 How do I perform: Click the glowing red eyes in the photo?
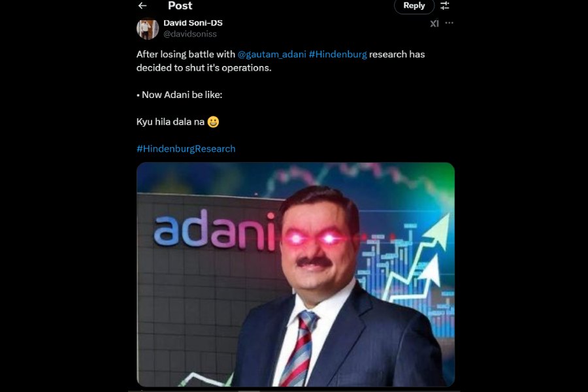pos(312,238)
